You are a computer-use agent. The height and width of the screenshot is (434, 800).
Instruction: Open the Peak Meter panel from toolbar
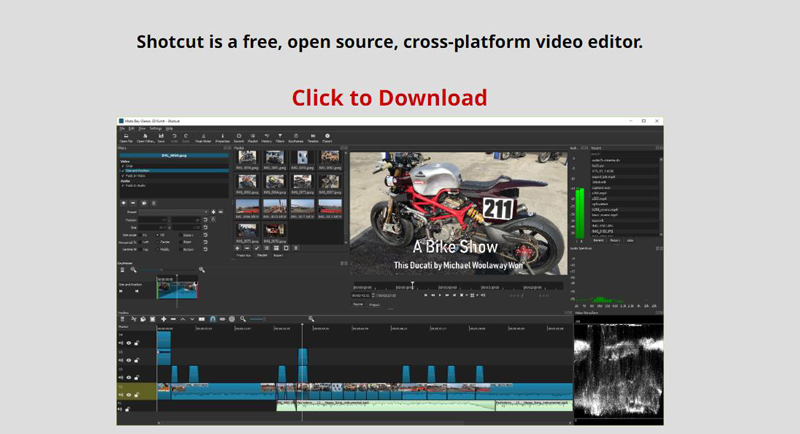tap(203, 138)
